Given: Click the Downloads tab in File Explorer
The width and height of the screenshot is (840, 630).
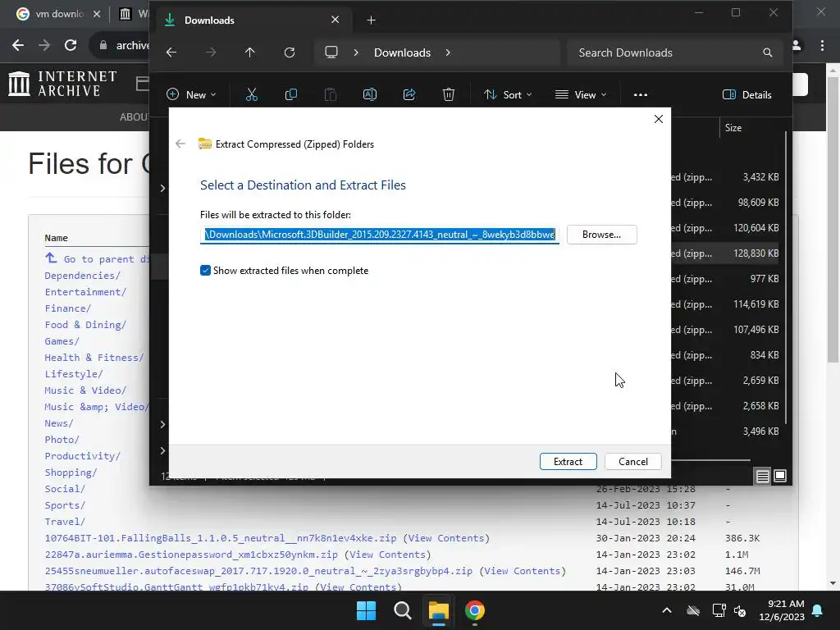Looking at the screenshot, I should [251, 21].
